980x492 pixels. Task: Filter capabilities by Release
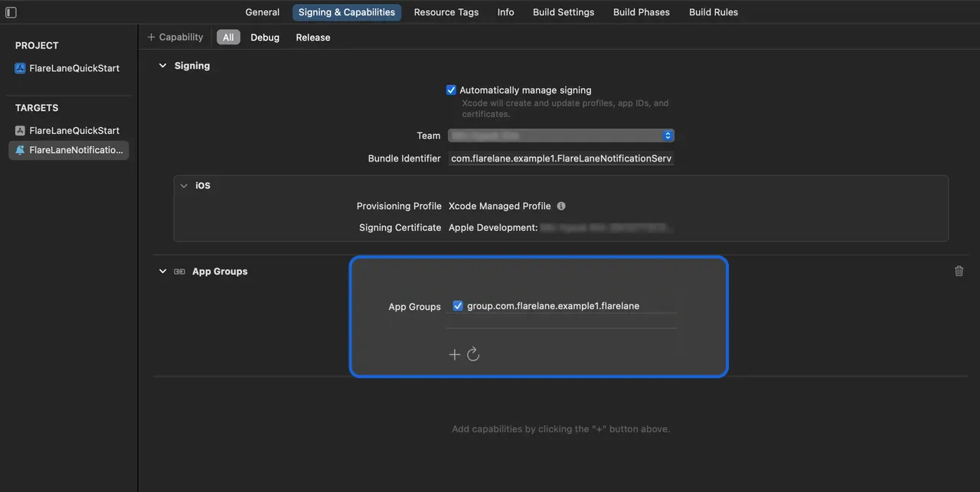(313, 37)
